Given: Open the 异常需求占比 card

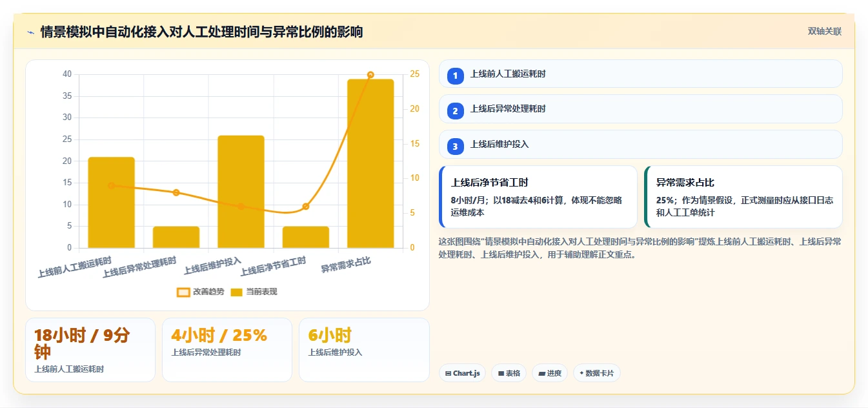Looking at the screenshot, I should [x=743, y=197].
